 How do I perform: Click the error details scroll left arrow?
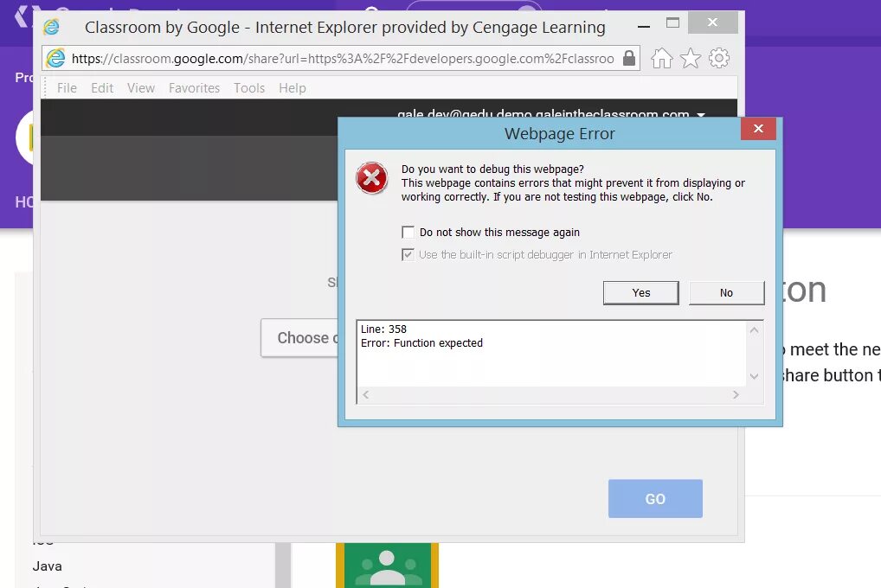tap(366, 395)
